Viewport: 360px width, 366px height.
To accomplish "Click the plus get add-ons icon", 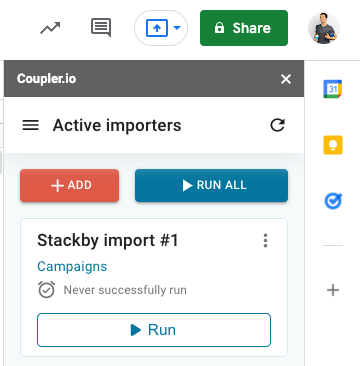I will [x=333, y=290].
